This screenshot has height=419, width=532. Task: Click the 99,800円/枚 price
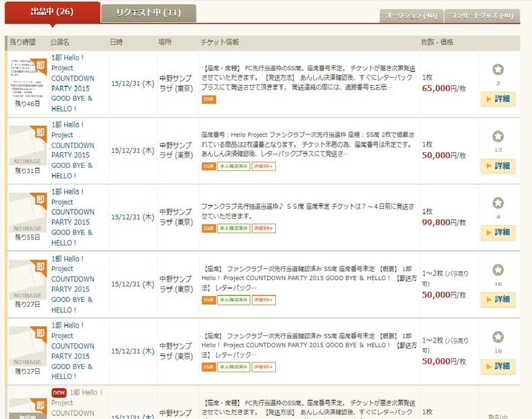[x=444, y=222]
